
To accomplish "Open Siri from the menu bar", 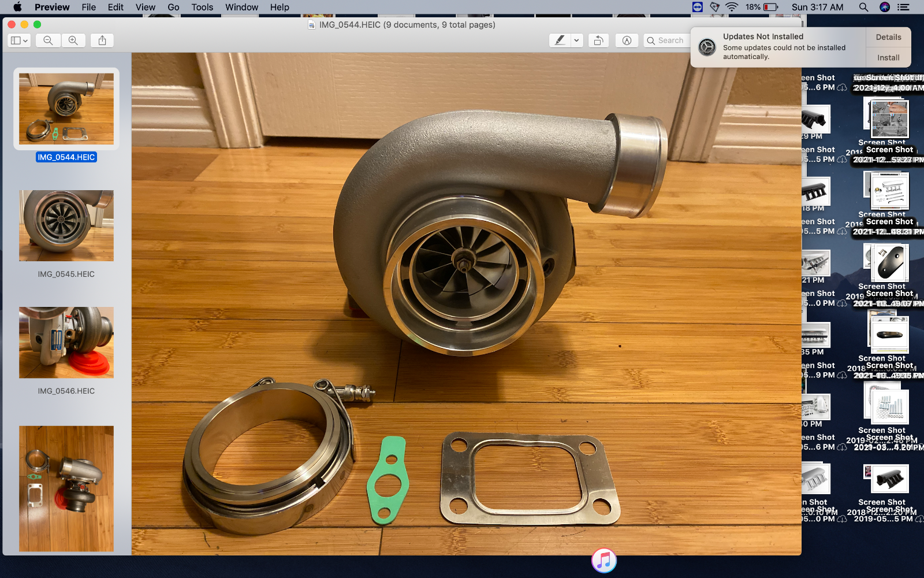I will click(x=884, y=7).
